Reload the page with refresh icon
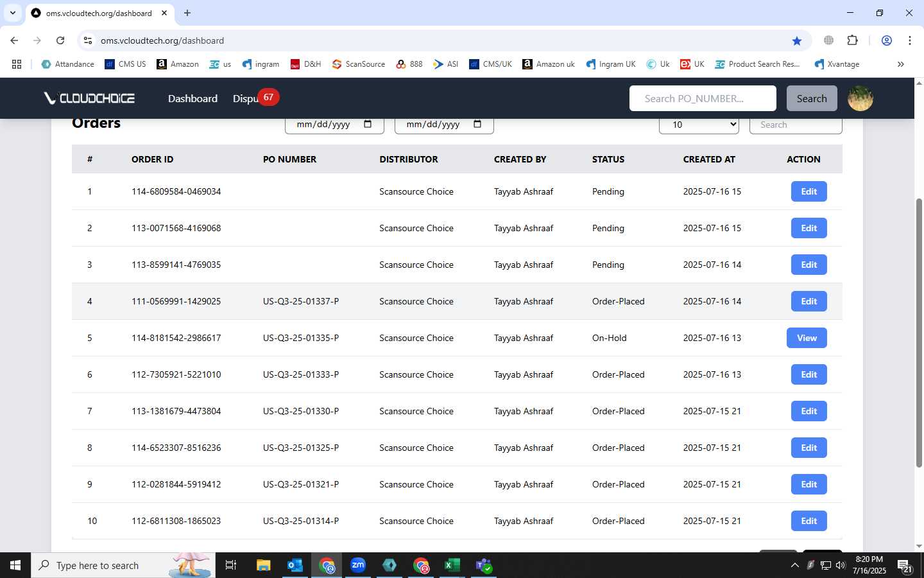The width and height of the screenshot is (924, 578). click(x=60, y=40)
